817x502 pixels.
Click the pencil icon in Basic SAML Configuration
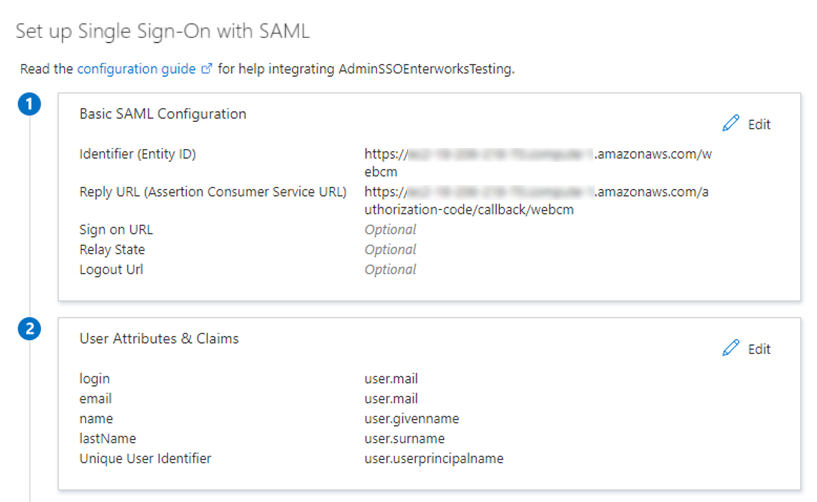tap(730, 124)
